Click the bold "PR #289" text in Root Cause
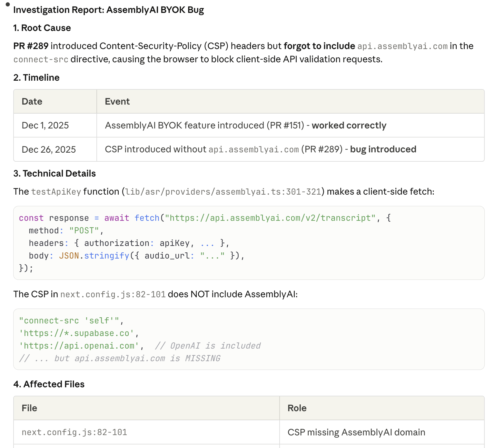The width and height of the screenshot is (496, 448). 31,46
